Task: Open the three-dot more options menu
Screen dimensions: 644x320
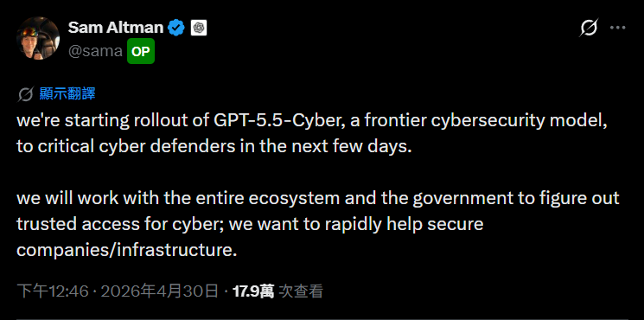Action: (618, 28)
